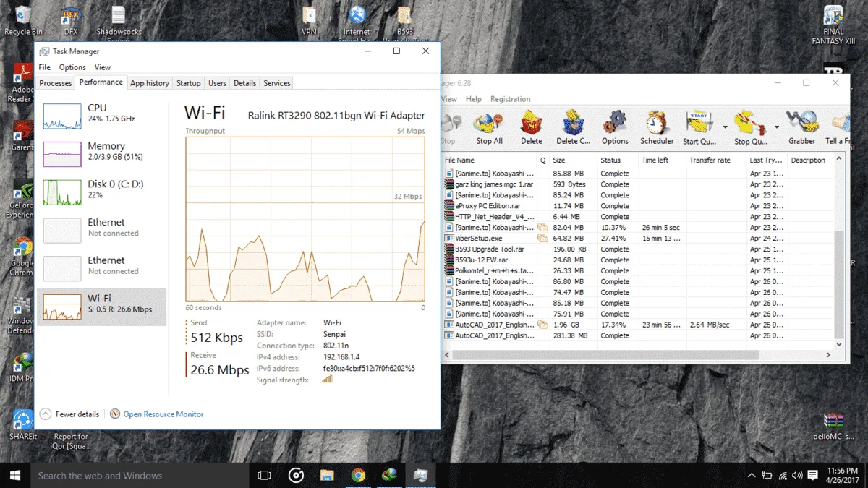The width and height of the screenshot is (868, 488).
Task: Collapse Task Manager with the Fewer details chevron
Action: click(x=46, y=414)
